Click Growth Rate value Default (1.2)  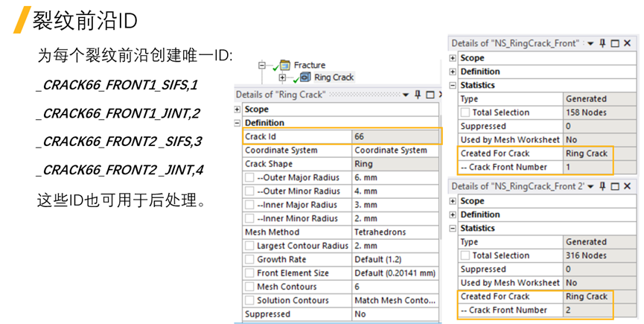click(x=396, y=259)
